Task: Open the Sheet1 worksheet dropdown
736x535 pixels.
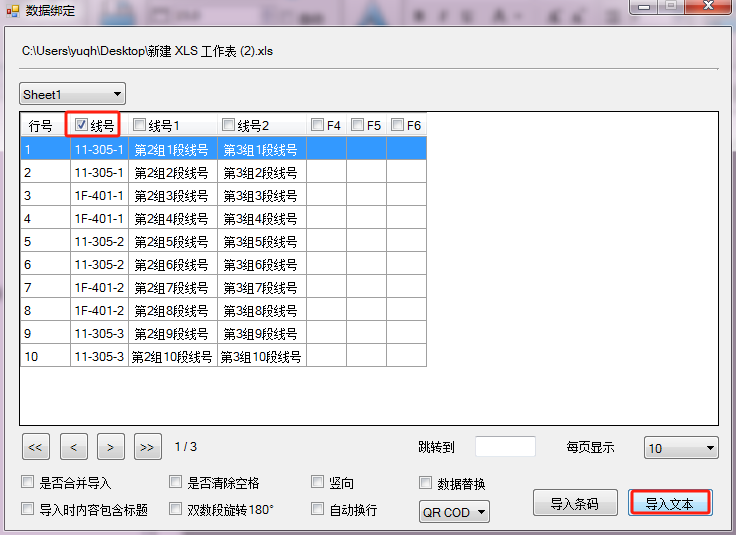Action: (x=72, y=94)
